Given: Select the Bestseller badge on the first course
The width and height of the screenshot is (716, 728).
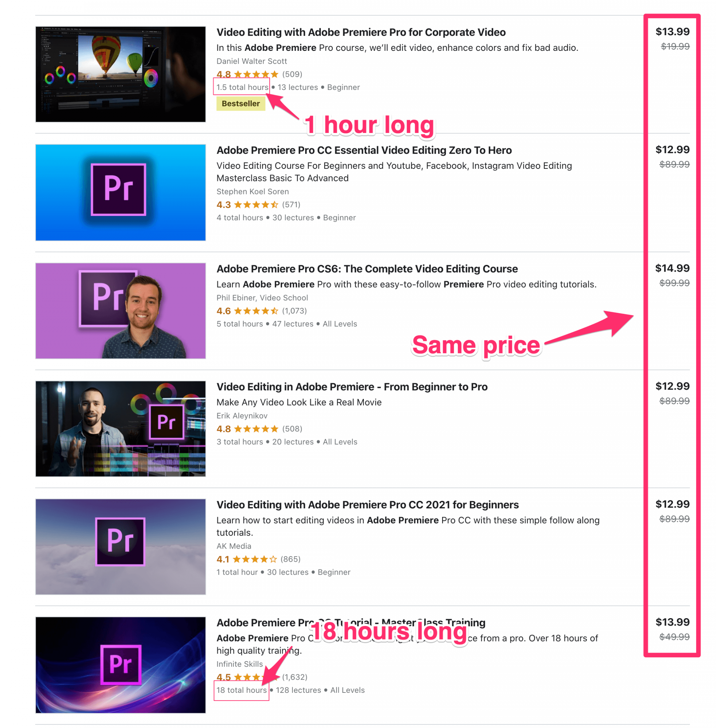Looking at the screenshot, I should tap(241, 103).
